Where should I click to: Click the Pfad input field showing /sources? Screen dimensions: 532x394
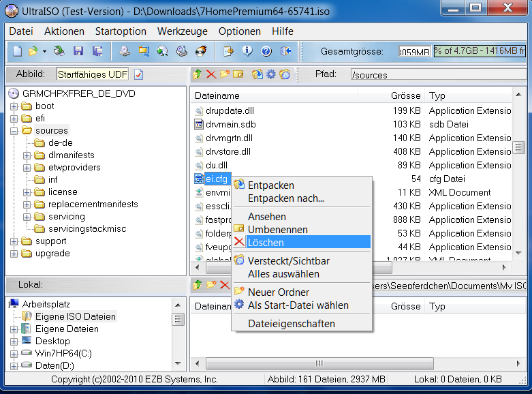439,74
